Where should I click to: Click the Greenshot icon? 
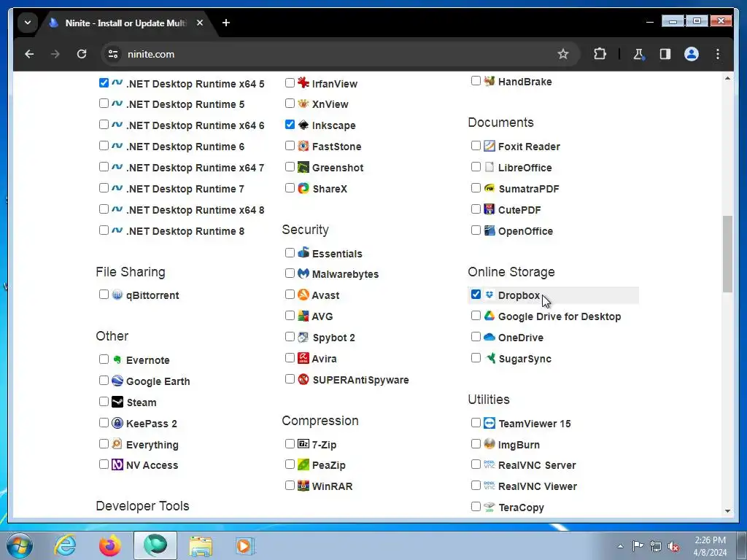click(303, 167)
